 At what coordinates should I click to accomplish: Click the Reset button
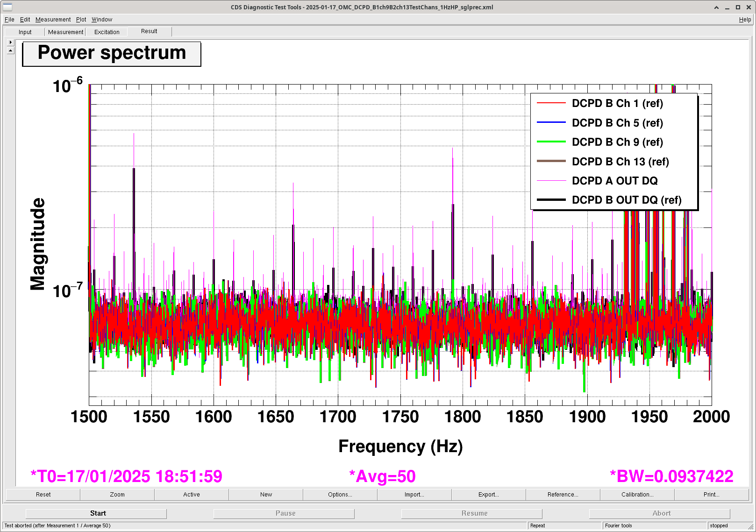(x=43, y=495)
